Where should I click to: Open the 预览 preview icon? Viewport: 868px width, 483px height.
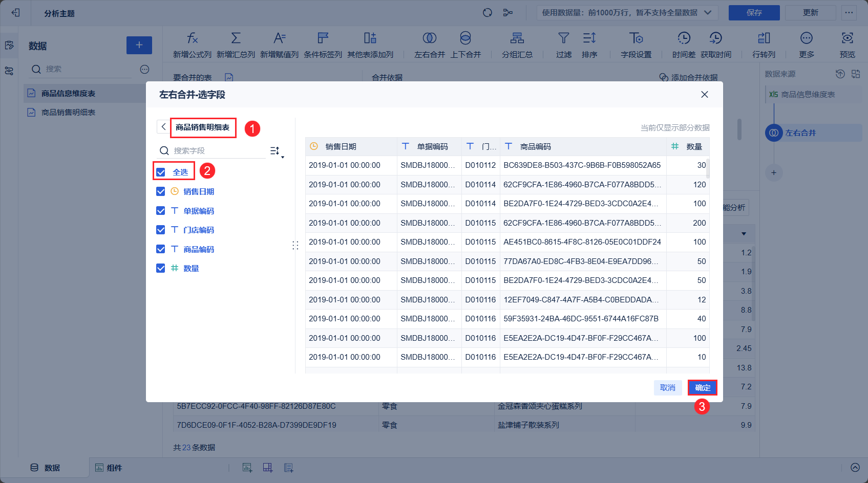pos(848,38)
